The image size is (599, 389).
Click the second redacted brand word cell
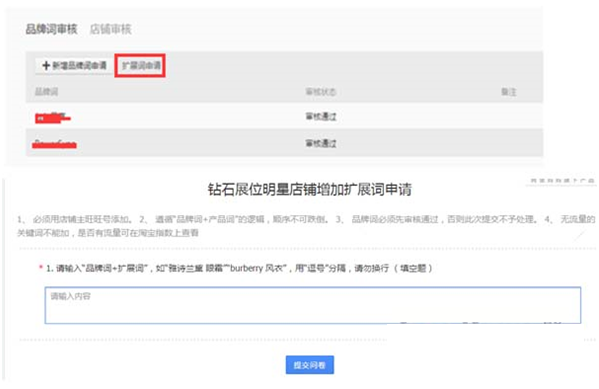point(54,144)
